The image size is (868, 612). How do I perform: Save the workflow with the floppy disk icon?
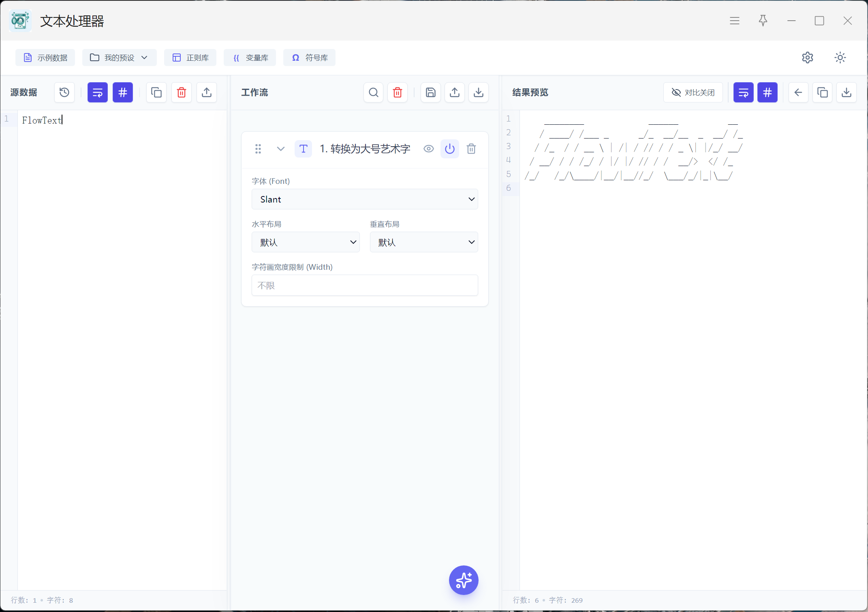430,93
